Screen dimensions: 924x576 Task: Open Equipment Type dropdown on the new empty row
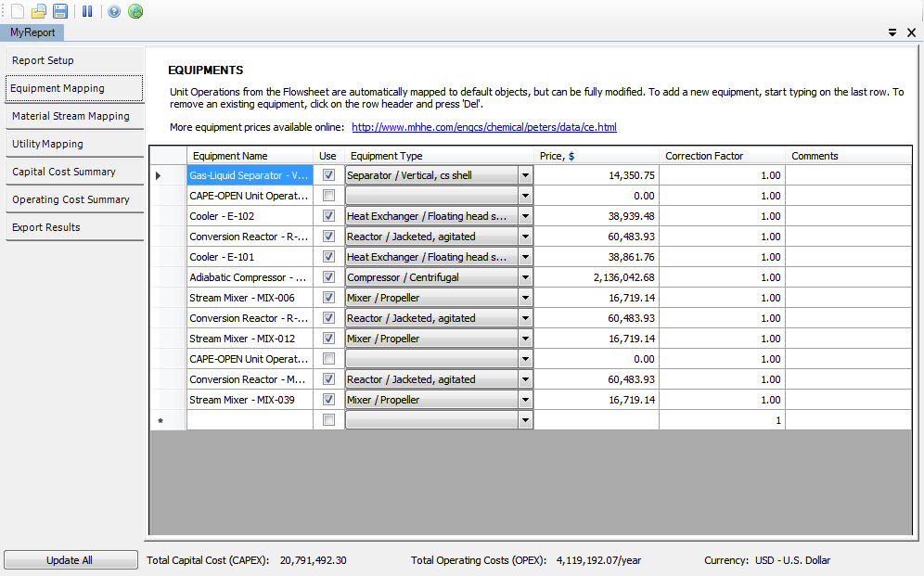pos(525,420)
